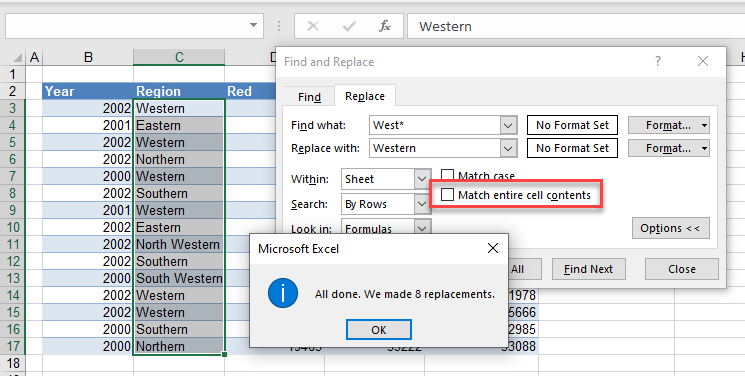Click the formula bar enter checkmark icon

[x=349, y=26]
